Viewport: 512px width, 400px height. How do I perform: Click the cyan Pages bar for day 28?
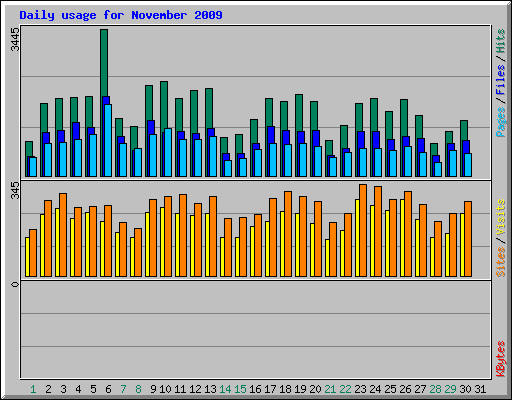pyautogui.click(x=438, y=169)
